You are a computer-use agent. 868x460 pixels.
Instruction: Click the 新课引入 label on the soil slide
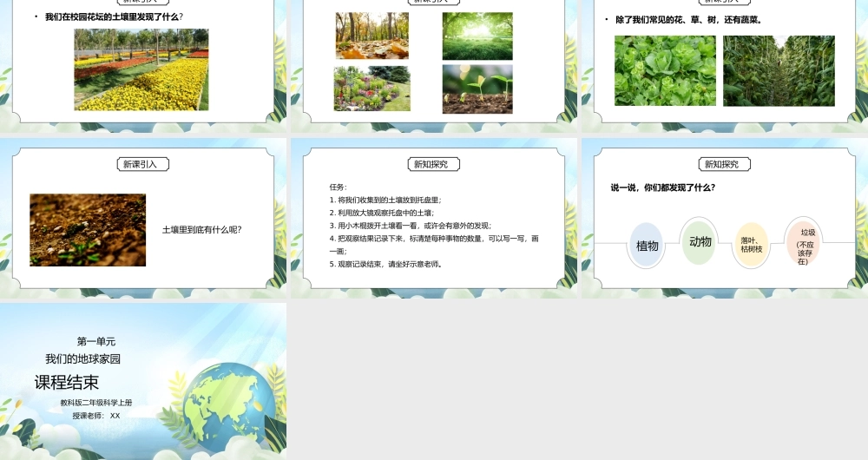tap(143, 164)
